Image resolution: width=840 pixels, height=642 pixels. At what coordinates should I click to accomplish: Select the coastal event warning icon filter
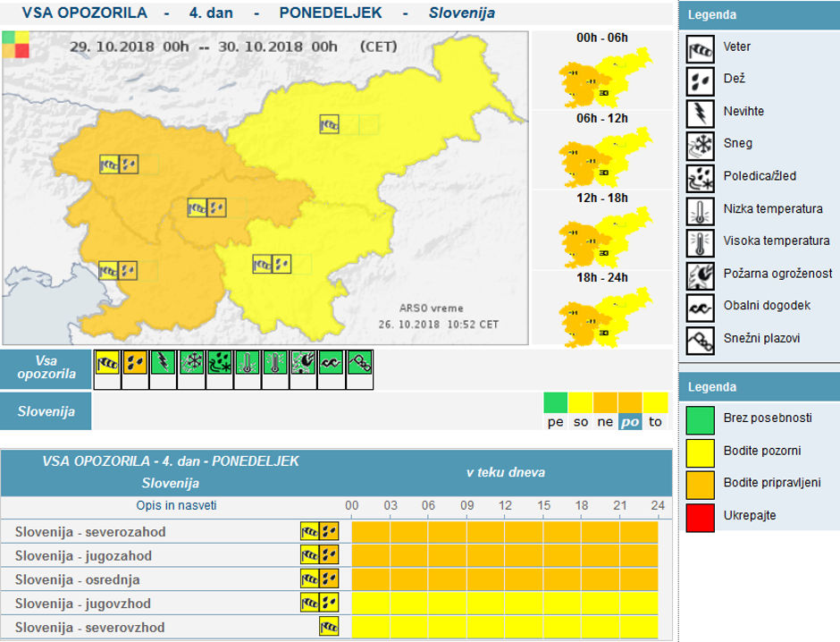click(x=332, y=362)
